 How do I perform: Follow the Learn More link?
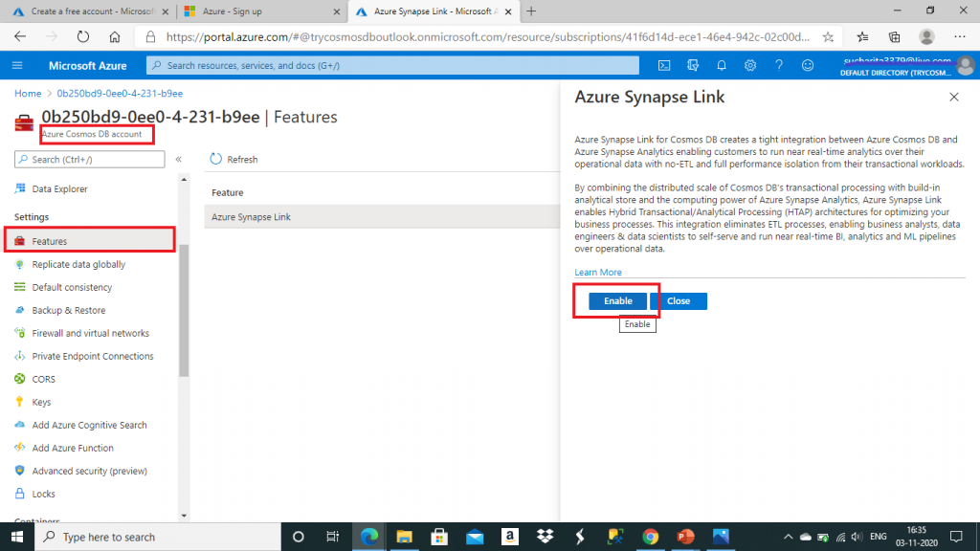click(598, 273)
